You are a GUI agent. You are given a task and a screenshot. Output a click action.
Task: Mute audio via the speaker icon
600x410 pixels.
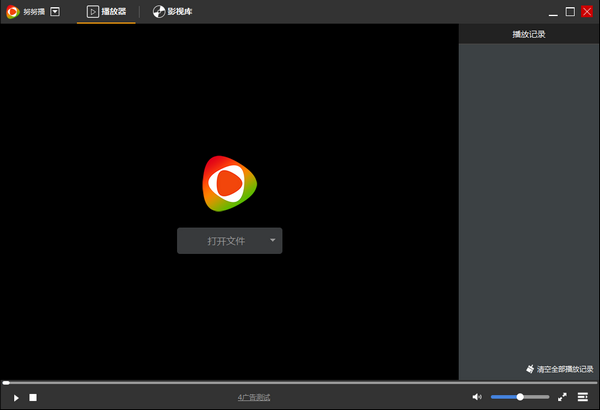tap(477, 397)
